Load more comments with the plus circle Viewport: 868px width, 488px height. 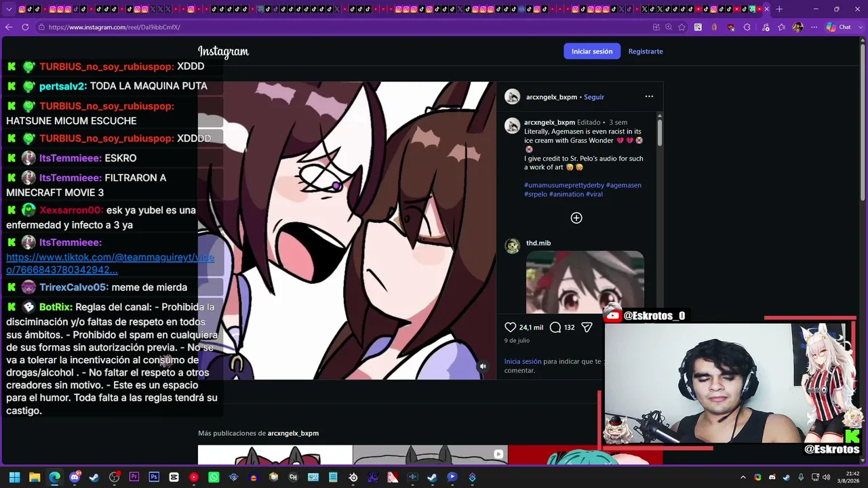pos(576,218)
